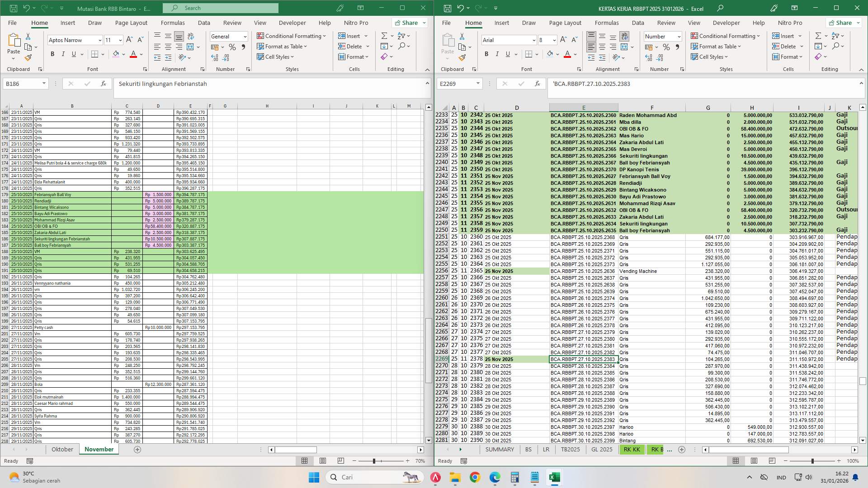
Task: Select the Excel icon on the taskbar
Action: (554, 477)
